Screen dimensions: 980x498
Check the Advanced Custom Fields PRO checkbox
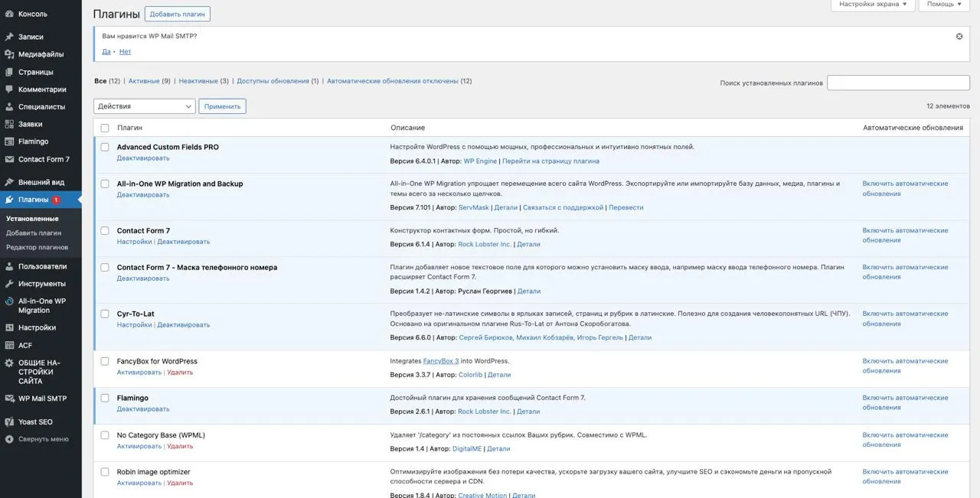[105, 146]
